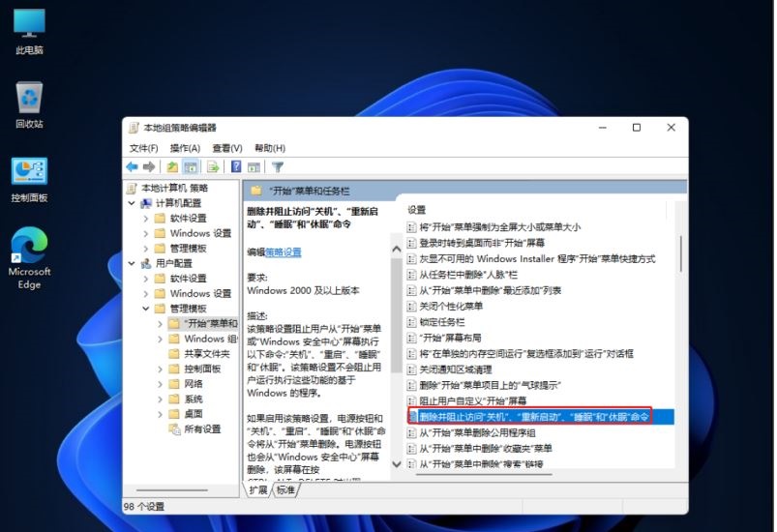Image resolution: width=777 pixels, height=532 pixels.
Task: Click the 设置 column header
Action: coord(417,210)
